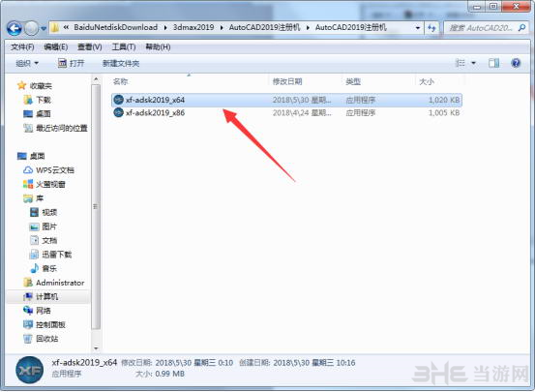
Task: Click the sidebar scrollbar up arrow
Action: pyautogui.click(x=96, y=79)
